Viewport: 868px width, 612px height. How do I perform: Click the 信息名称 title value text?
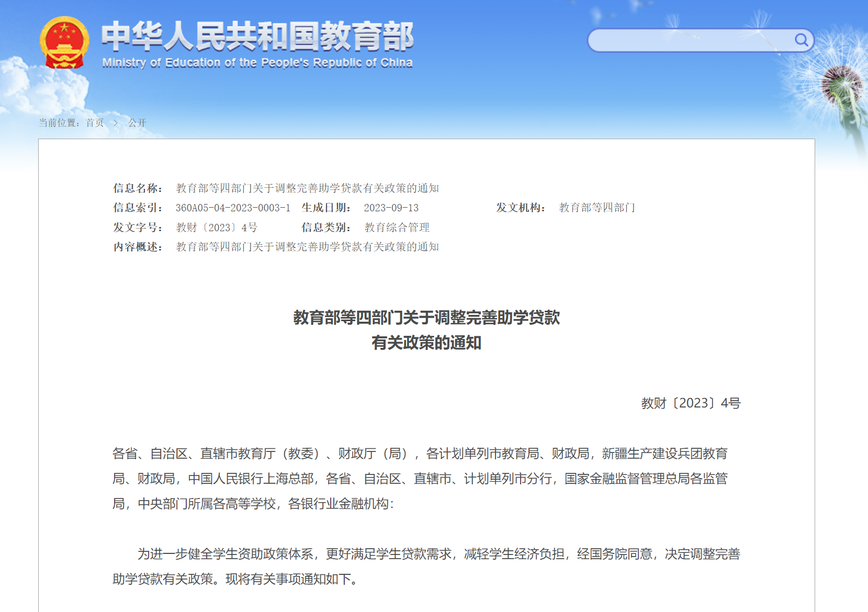(x=307, y=188)
